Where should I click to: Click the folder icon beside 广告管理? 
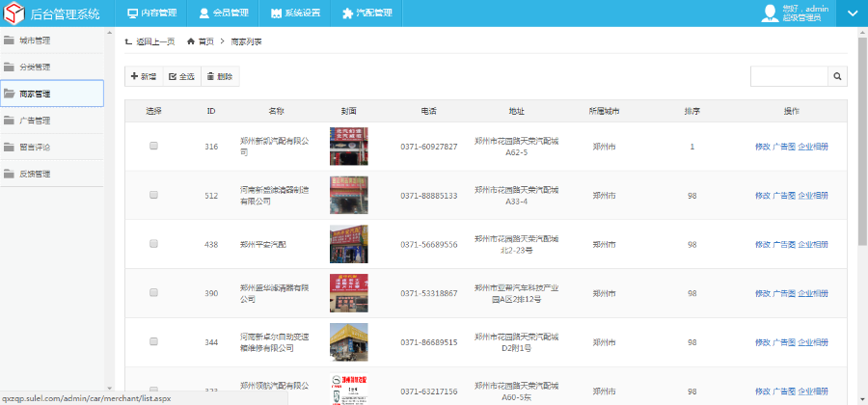click(x=9, y=121)
